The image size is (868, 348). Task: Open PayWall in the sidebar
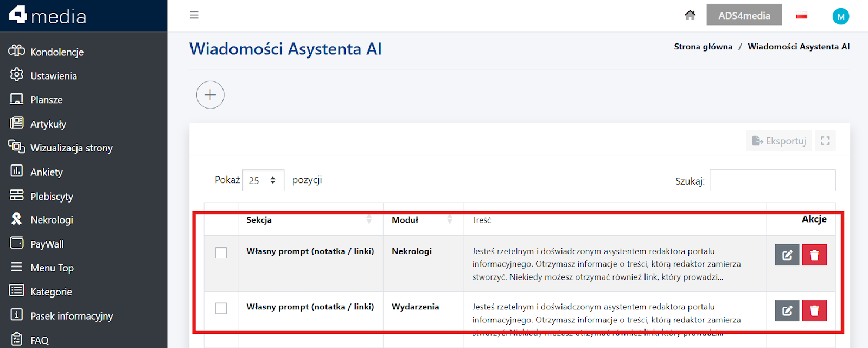pyautogui.click(x=47, y=244)
